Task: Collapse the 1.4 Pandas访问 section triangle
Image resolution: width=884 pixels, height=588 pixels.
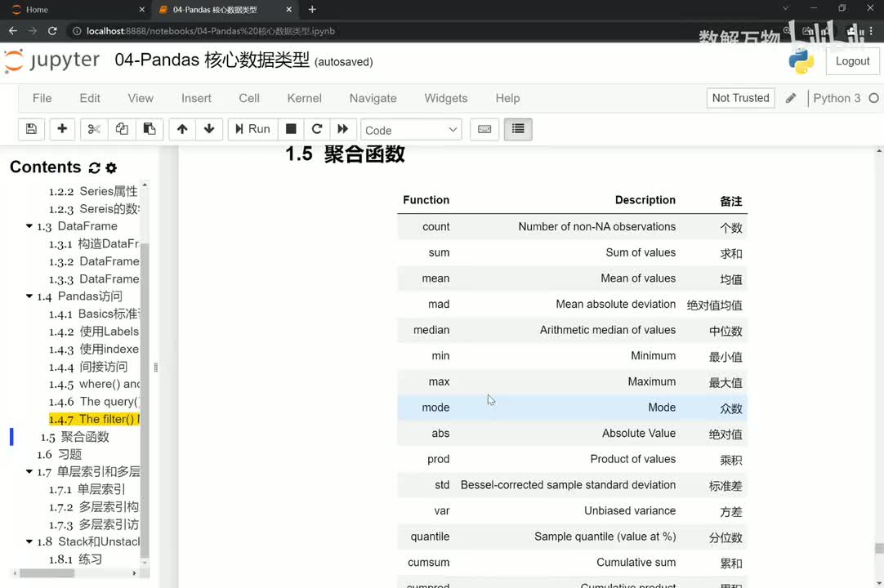Action: click(29, 296)
